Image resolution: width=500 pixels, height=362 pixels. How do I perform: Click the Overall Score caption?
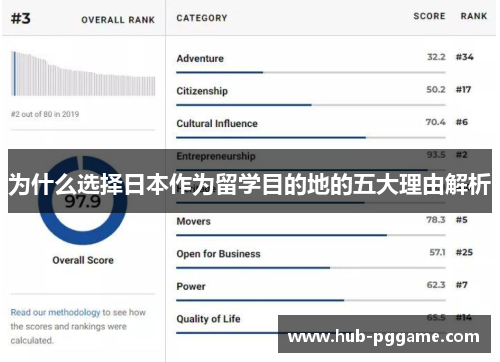point(83,260)
